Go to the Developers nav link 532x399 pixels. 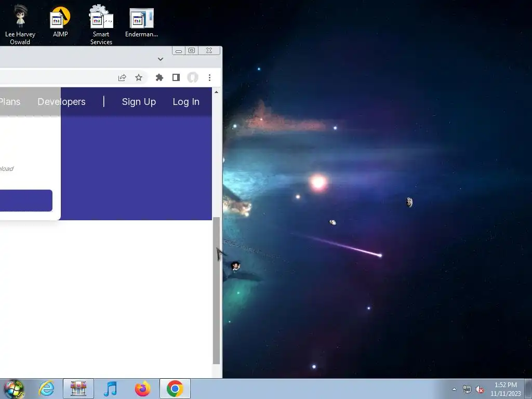[61, 102]
